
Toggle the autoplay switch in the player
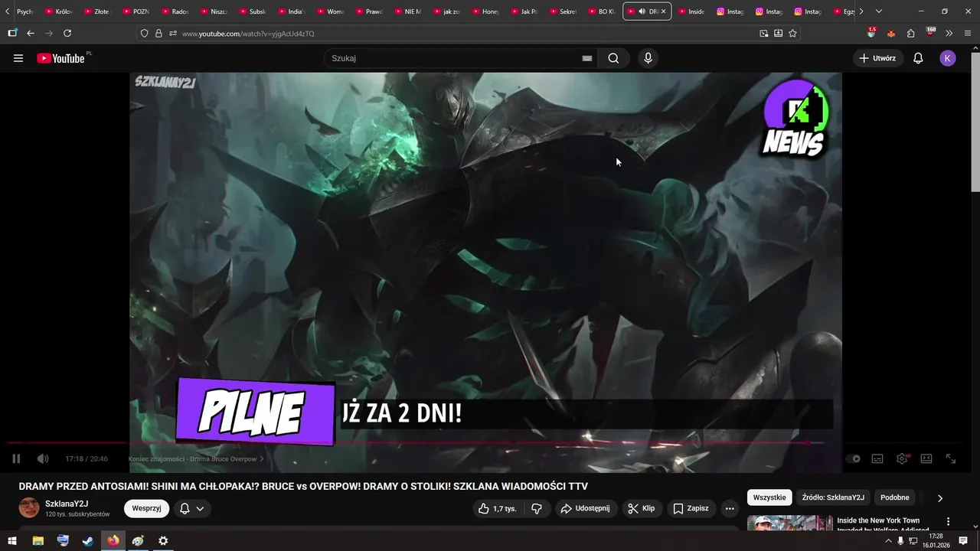tap(853, 459)
